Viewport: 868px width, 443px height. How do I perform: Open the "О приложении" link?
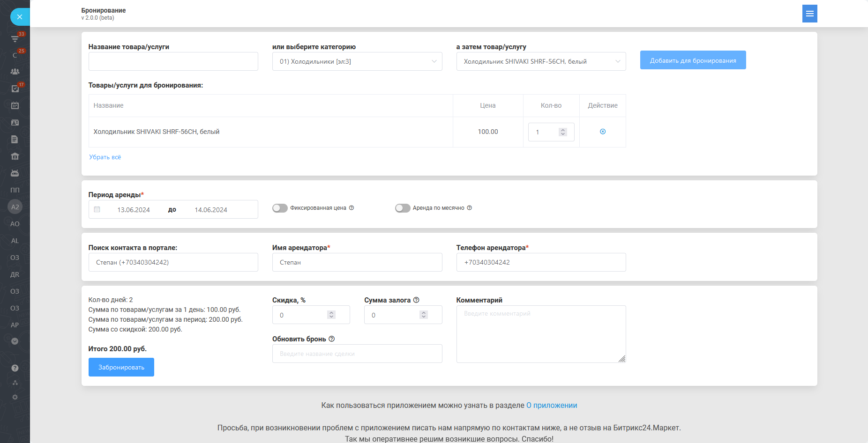tap(552, 406)
